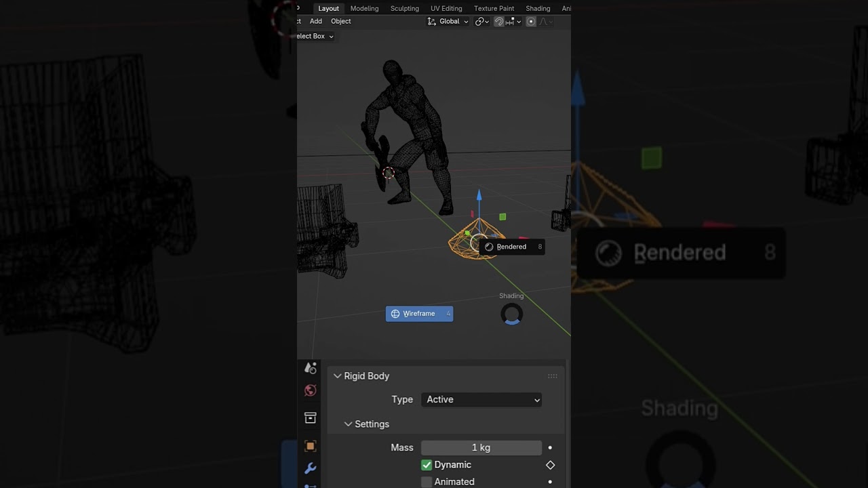Screen dimensions: 868x488
Task: Click the Dynamic keyframe diamond
Action: click(x=550, y=465)
